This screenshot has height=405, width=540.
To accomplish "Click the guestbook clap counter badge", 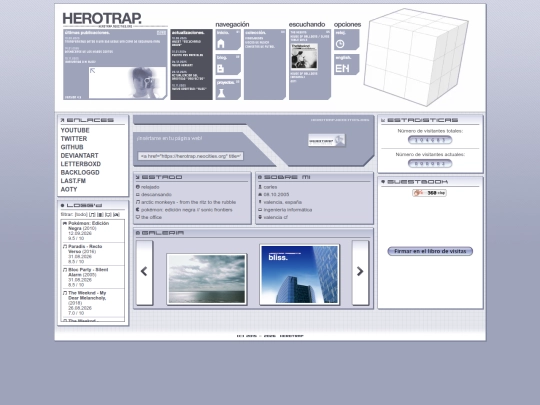I will point(429,193).
